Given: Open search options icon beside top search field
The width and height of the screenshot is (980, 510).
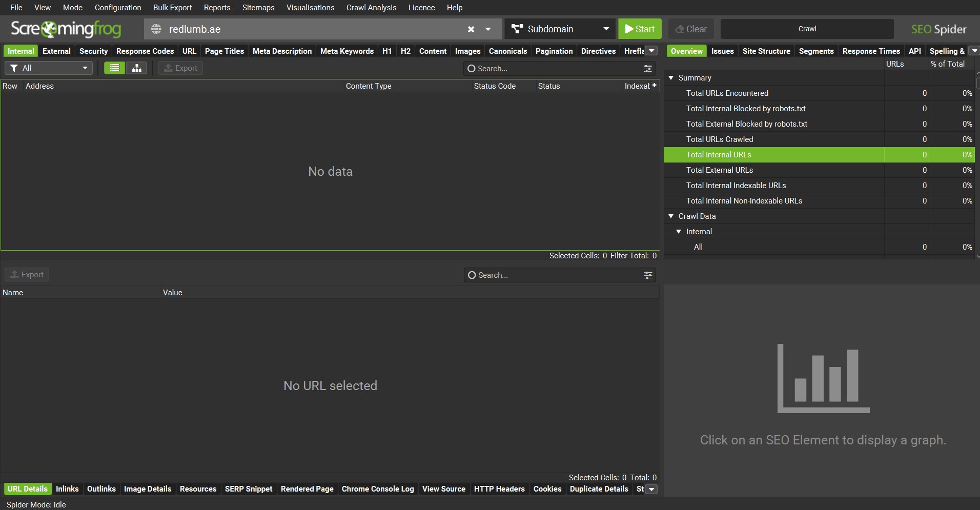Looking at the screenshot, I should [647, 68].
